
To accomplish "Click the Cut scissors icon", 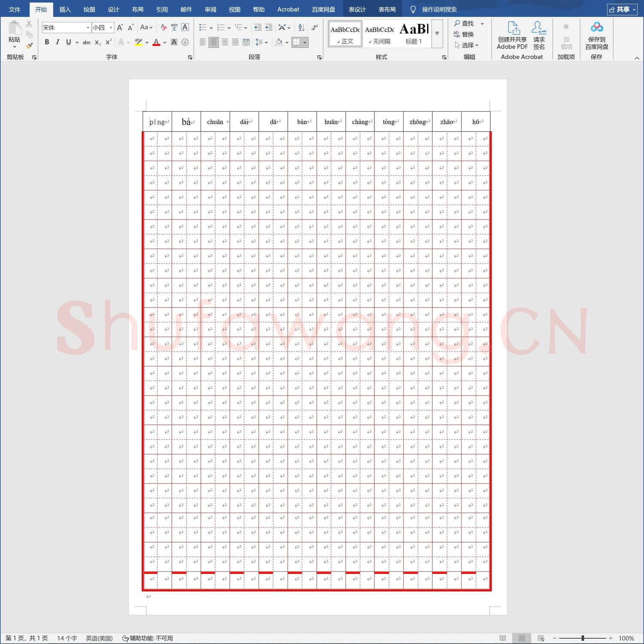I will 29,24.
